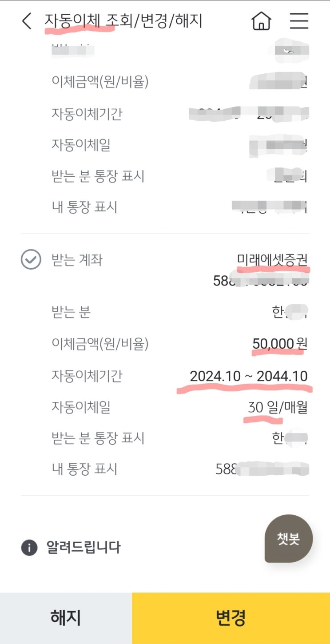Tap the 자동이체 조회/변경/해지 page title
This screenshot has height=644, width=330.
pyautogui.click(x=123, y=21)
